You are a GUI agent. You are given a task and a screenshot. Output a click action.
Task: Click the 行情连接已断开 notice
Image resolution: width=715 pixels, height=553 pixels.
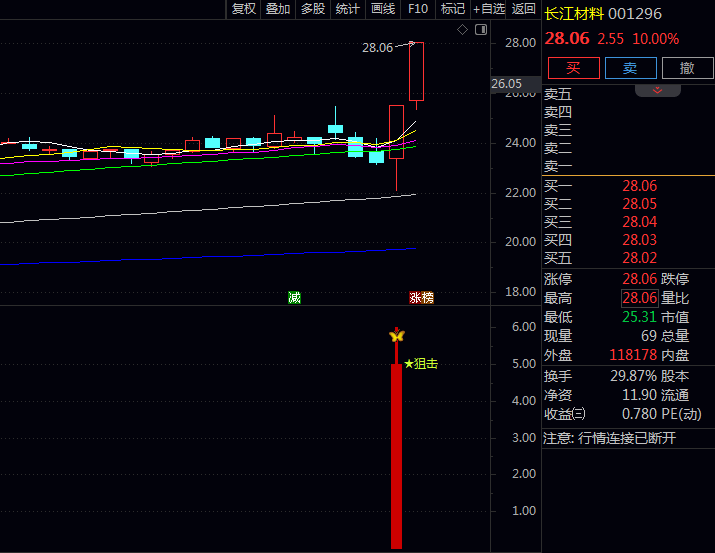click(x=627, y=439)
